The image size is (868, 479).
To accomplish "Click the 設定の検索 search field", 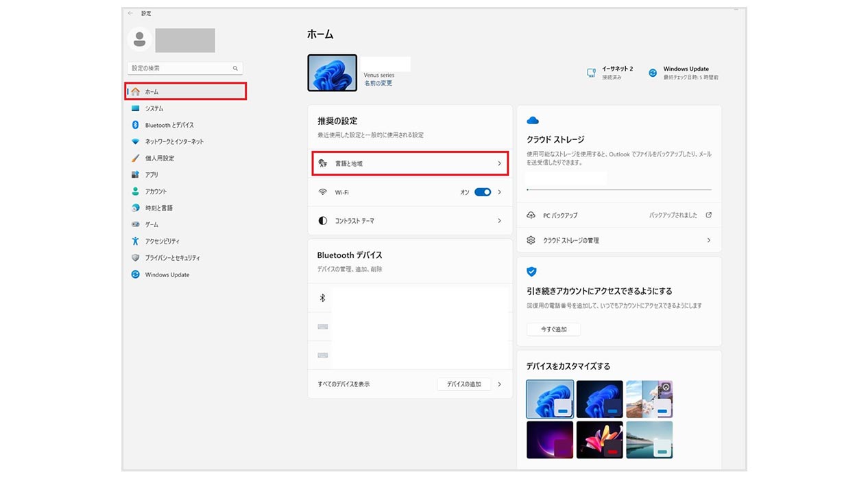I will coord(185,69).
